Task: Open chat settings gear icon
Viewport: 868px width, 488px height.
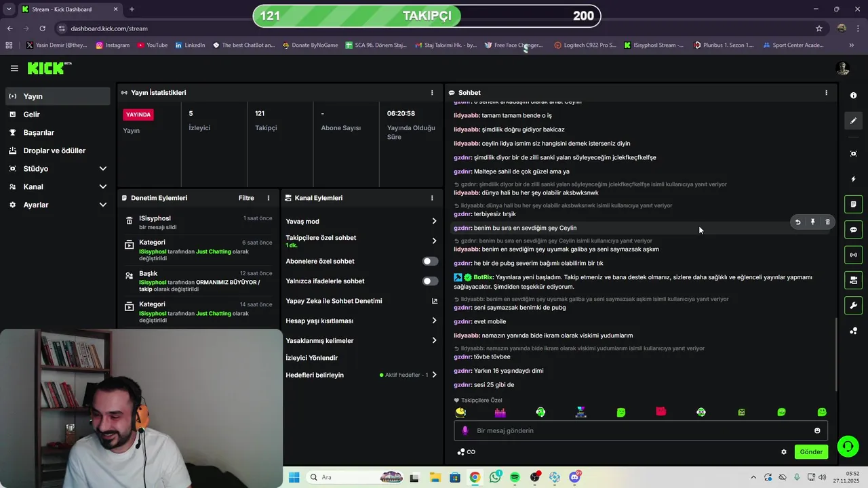Action: tap(784, 452)
